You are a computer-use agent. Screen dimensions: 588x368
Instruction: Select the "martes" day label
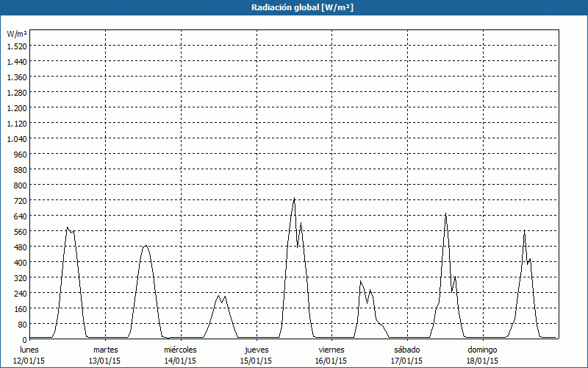tap(106, 350)
